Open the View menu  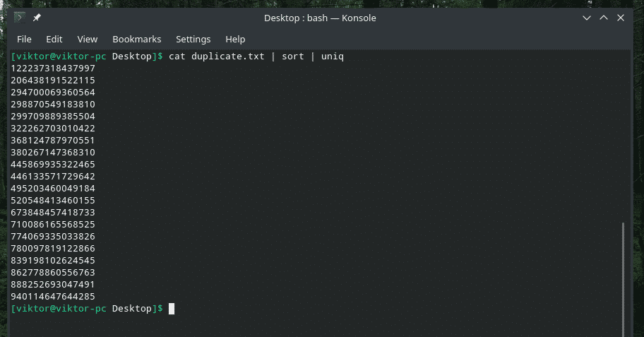coord(88,39)
